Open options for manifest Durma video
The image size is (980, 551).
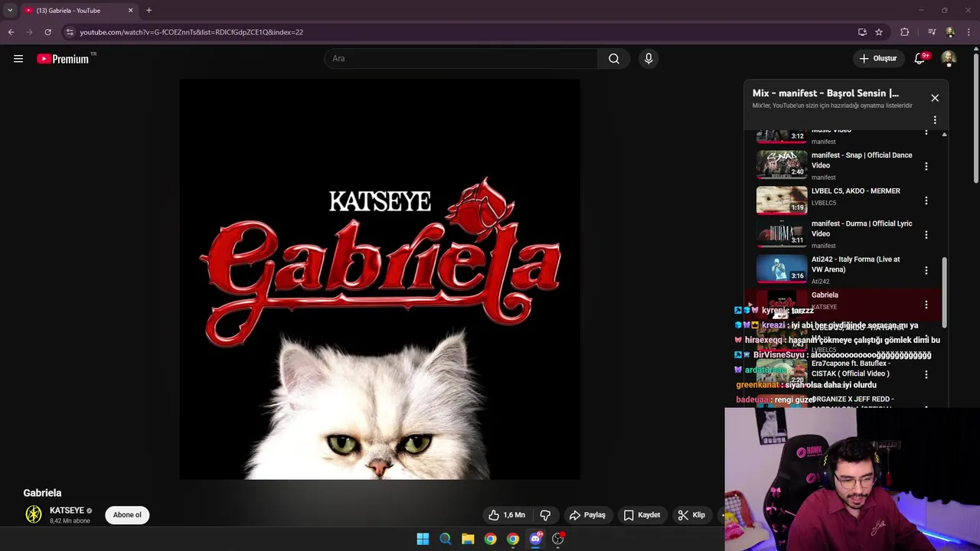click(926, 235)
